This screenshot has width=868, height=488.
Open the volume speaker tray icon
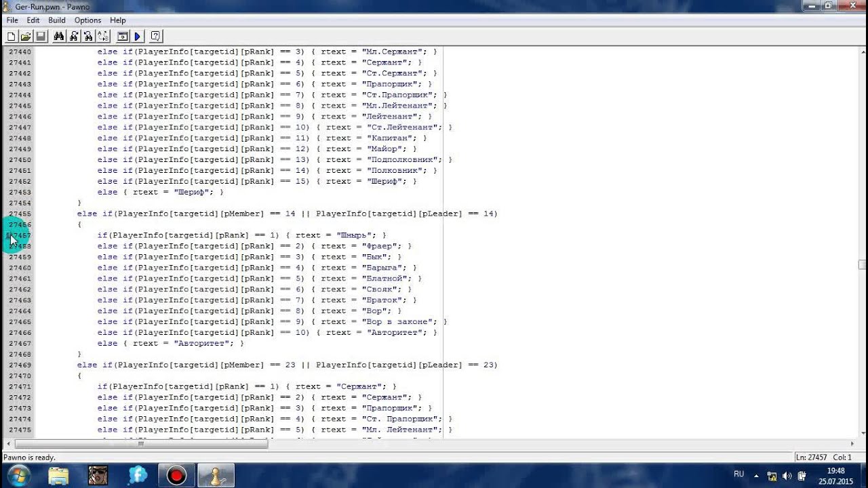tap(787, 476)
